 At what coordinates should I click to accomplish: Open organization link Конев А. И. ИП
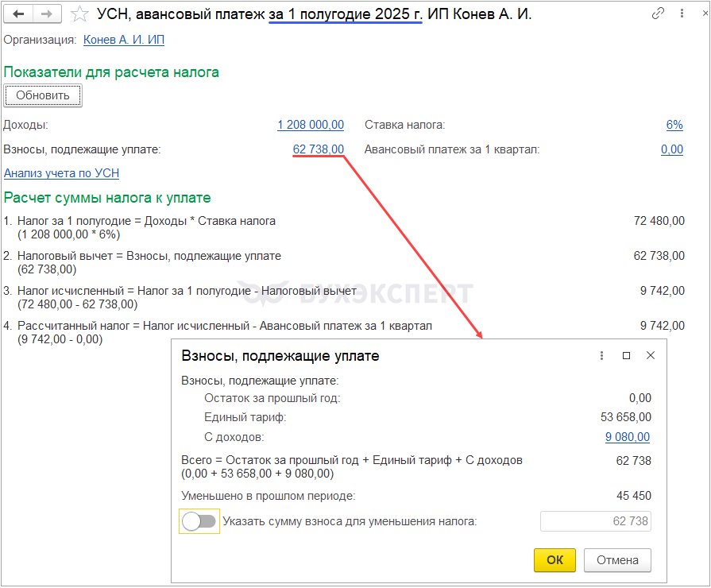point(123,40)
